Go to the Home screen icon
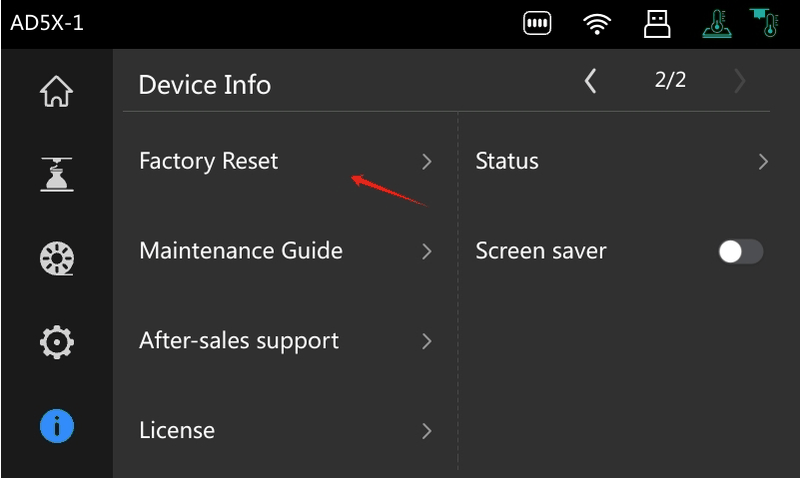Screen dimensions: 800x478 (56, 91)
